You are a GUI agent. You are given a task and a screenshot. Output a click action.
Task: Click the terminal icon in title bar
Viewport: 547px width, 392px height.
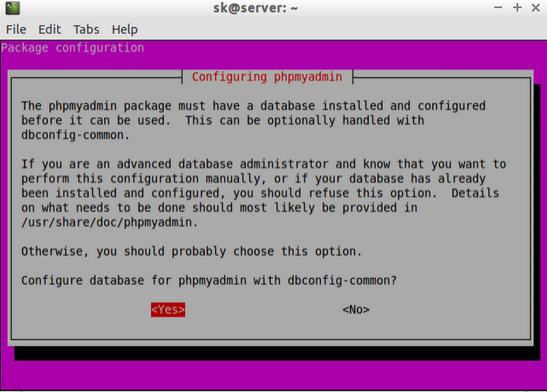click(x=13, y=8)
